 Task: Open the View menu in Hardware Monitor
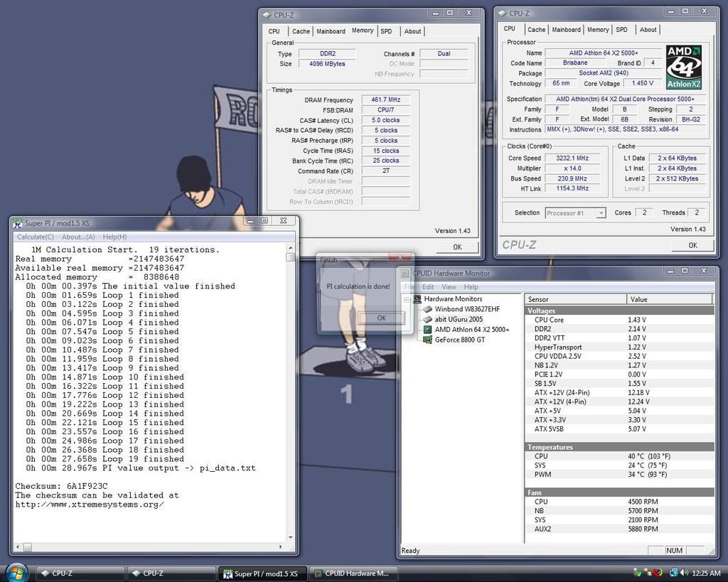tap(449, 287)
